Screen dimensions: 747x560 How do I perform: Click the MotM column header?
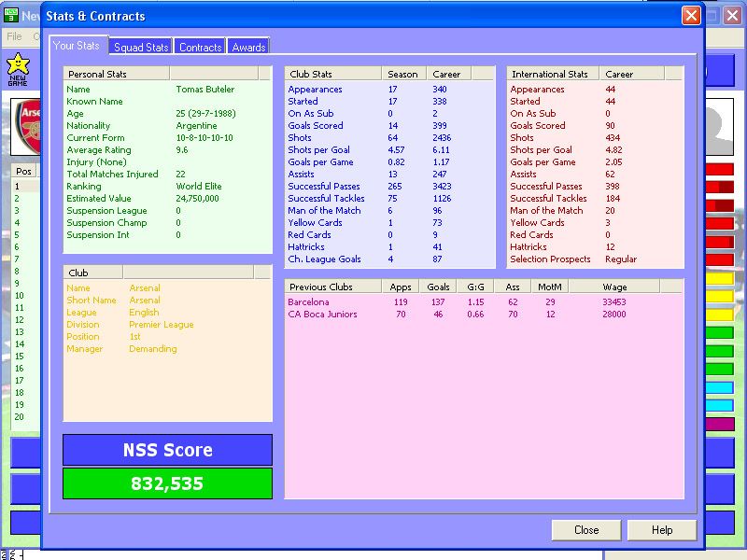pyautogui.click(x=550, y=287)
